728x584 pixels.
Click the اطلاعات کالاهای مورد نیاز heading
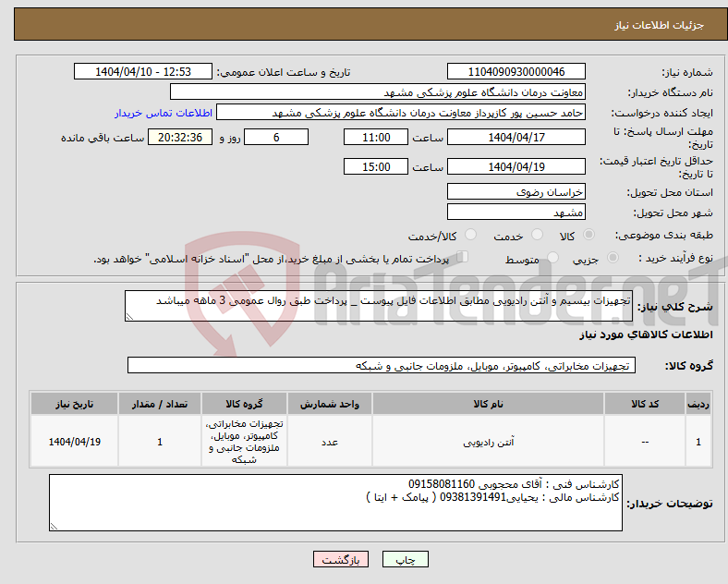(646, 335)
